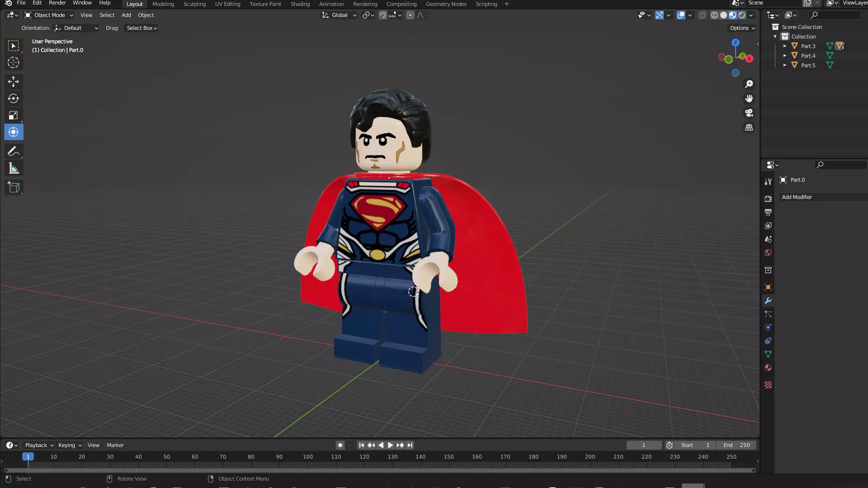Click the Zoom view magnifier icon
The height and width of the screenshot is (488, 868).
[x=749, y=84]
